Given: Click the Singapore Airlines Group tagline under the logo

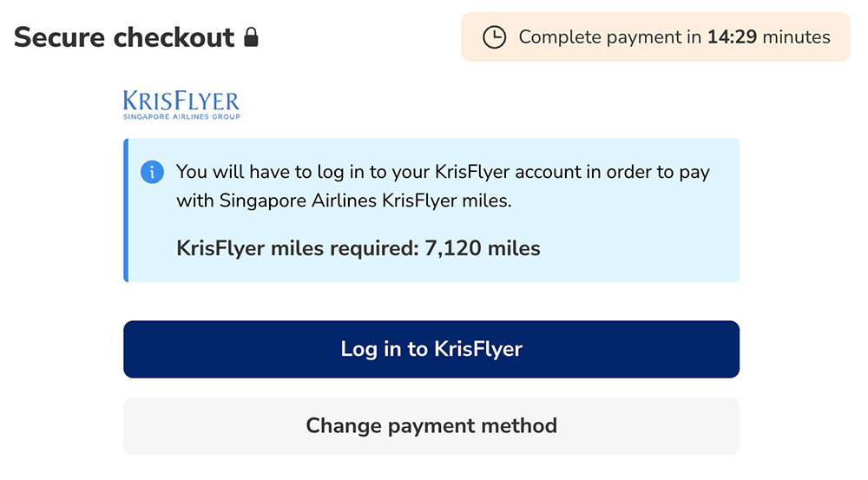Looking at the screenshot, I should point(181,116).
